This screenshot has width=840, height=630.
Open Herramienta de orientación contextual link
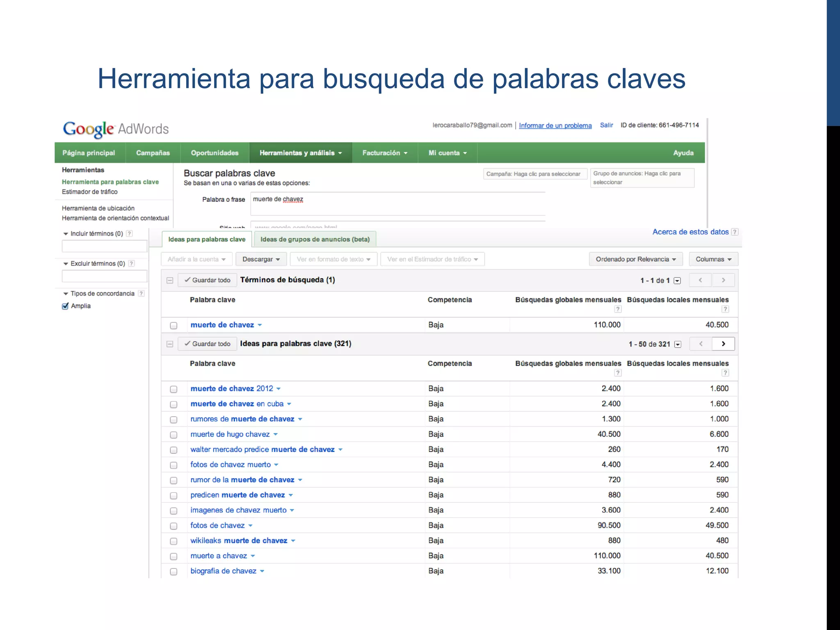pyautogui.click(x=115, y=218)
